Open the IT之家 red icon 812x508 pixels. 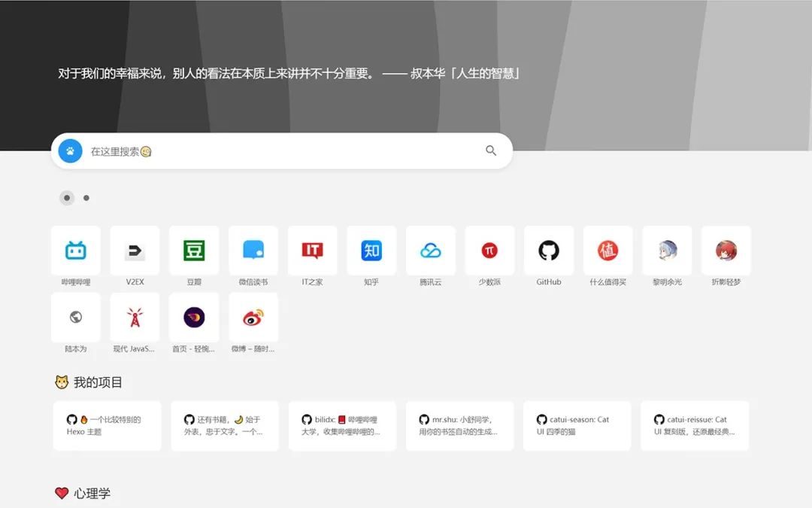(x=312, y=251)
